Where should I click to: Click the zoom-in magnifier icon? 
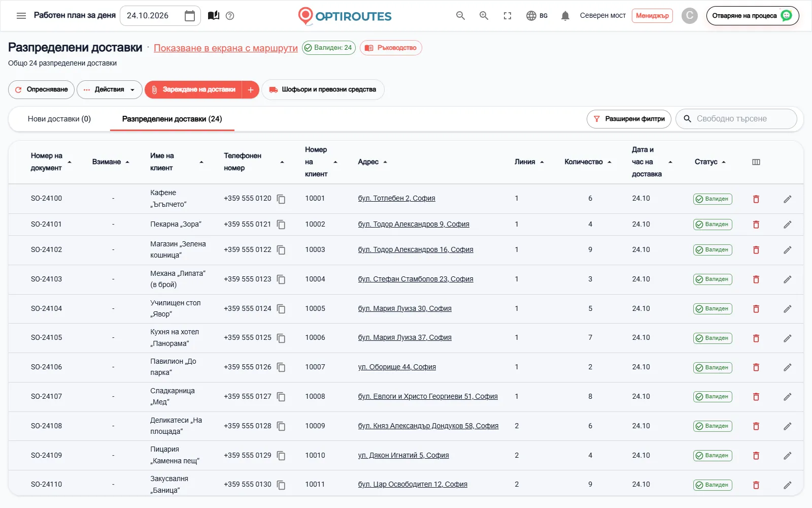484,16
